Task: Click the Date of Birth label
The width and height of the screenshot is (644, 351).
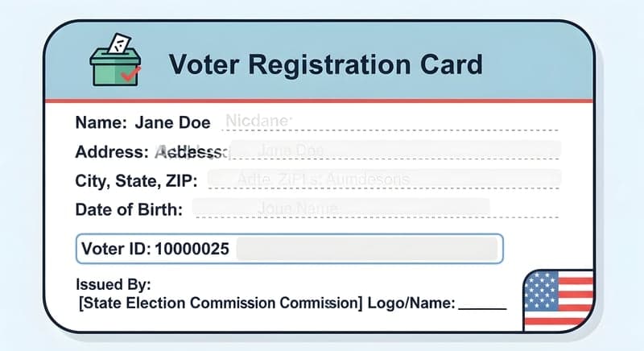Action: pyautogui.click(x=129, y=209)
